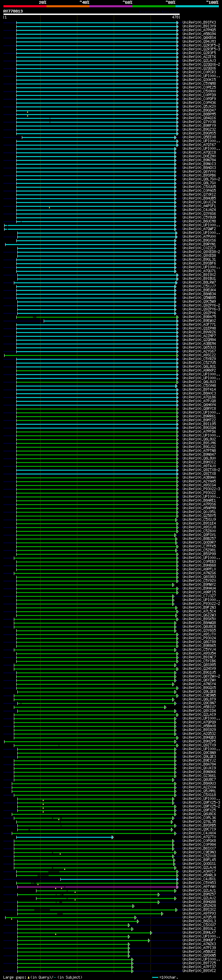222x980 pixels.
Task: Select hit label UniRef100_B9I195
Action: pos(199,424)
